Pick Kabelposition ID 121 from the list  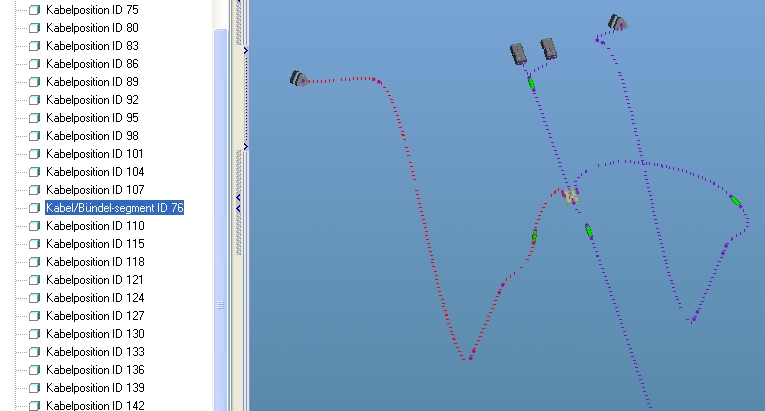[95, 280]
